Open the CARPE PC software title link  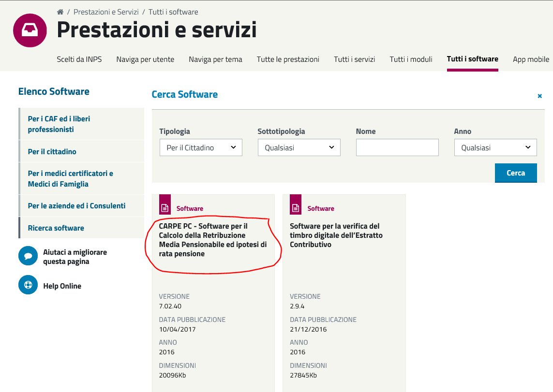(212, 240)
